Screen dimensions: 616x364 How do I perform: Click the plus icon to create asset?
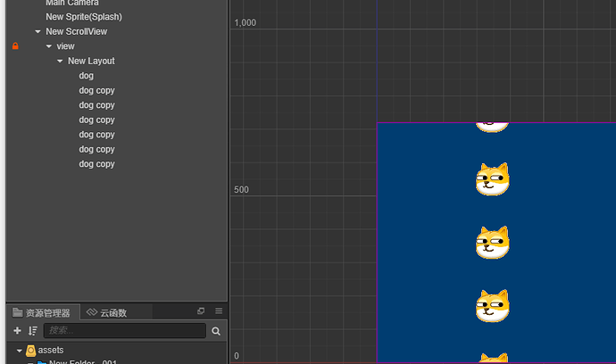click(17, 331)
